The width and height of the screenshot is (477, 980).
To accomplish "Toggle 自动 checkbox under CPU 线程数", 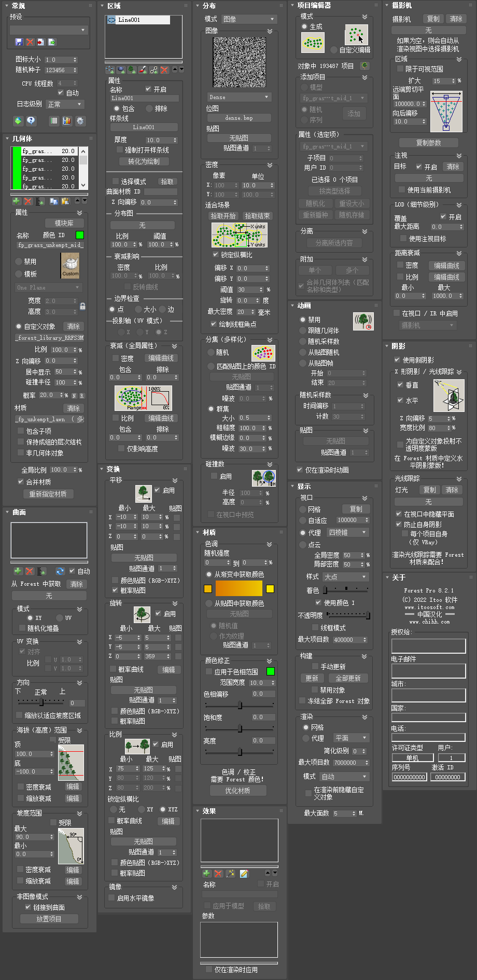I will (x=61, y=92).
